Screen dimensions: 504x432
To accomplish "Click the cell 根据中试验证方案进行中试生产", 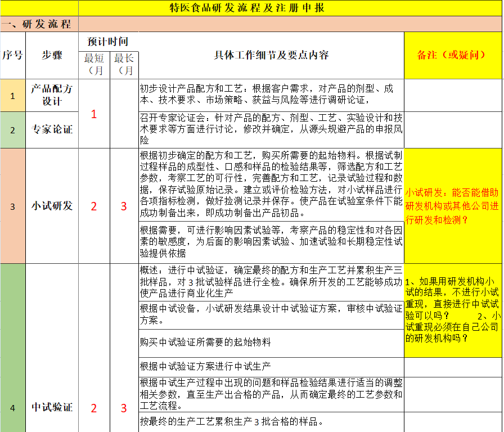I will 271,367.
